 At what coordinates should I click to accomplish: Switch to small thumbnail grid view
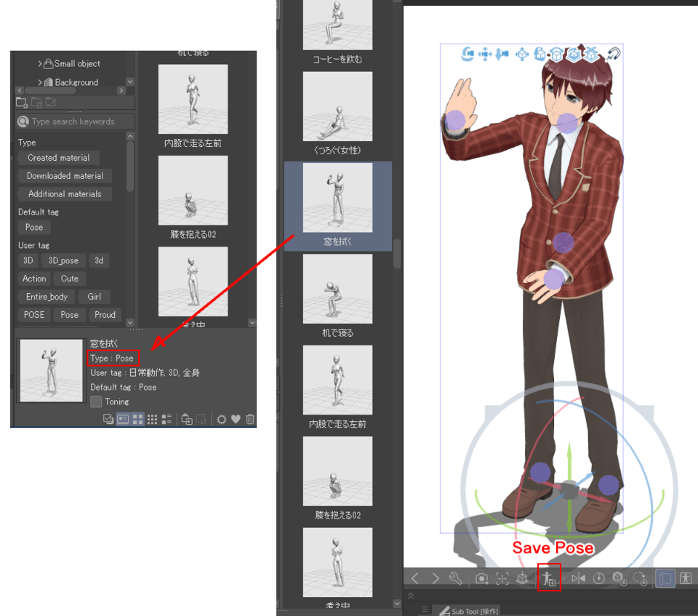click(152, 419)
